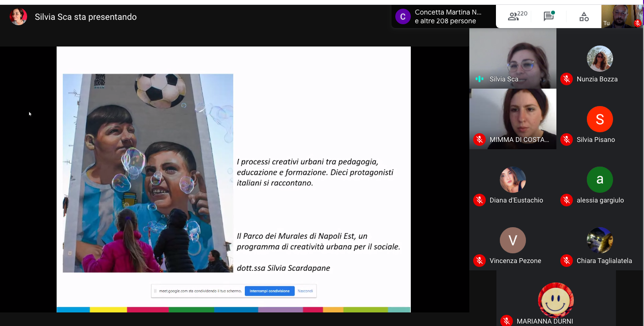Image resolution: width=644 pixels, height=326 pixels.
Task: Click the name label Vincenza Pezone
Action: pos(515,261)
